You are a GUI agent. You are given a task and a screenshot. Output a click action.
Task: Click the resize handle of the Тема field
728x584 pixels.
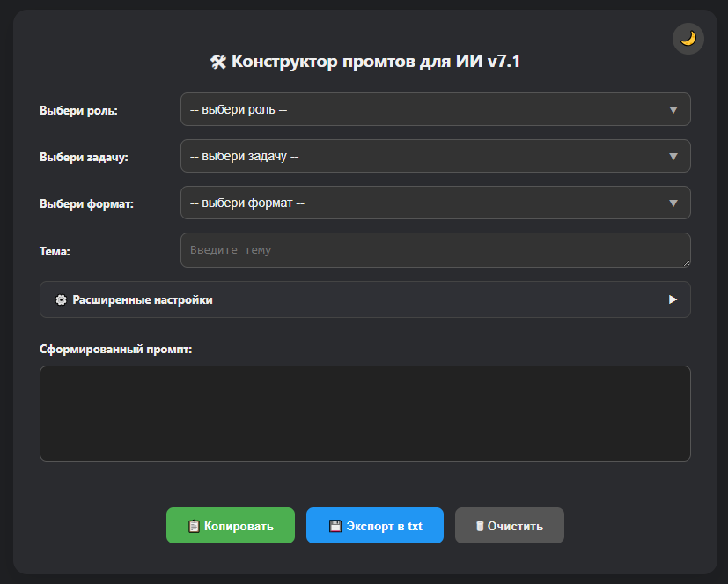[x=686, y=262]
